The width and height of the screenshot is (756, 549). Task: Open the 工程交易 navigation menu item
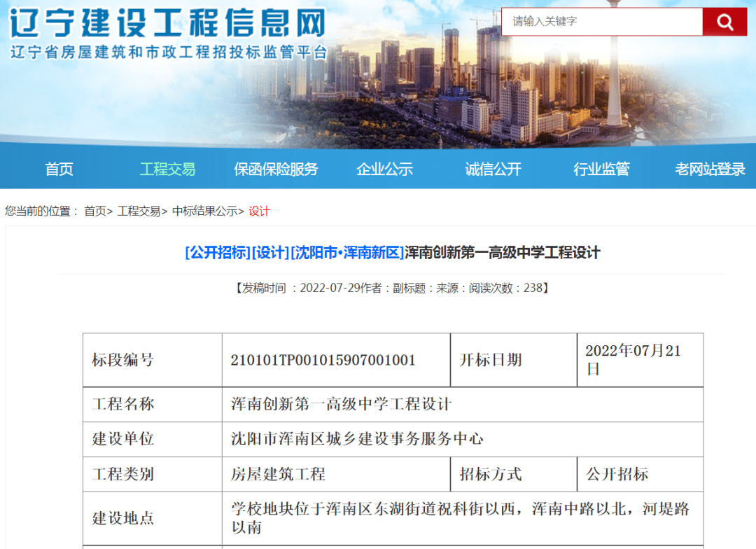167,169
